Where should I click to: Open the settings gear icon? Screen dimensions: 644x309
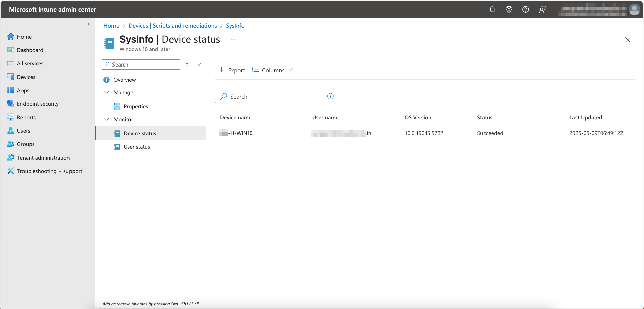pos(509,9)
